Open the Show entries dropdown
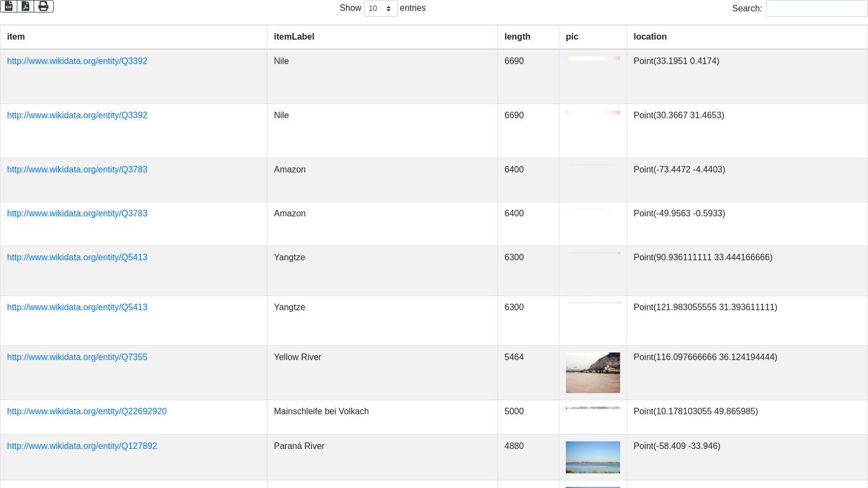Screen dimensions: 868x488 click(380, 9)
